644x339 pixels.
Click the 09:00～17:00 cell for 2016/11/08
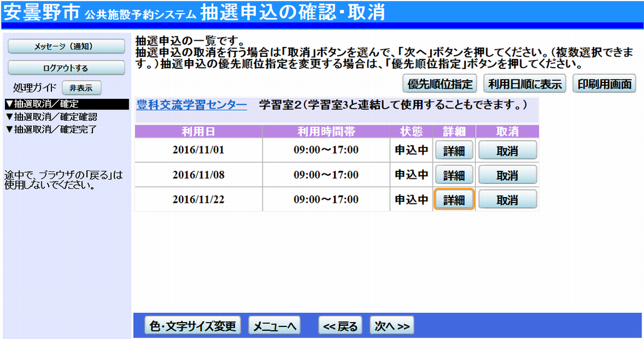pyautogui.click(x=326, y=175)
